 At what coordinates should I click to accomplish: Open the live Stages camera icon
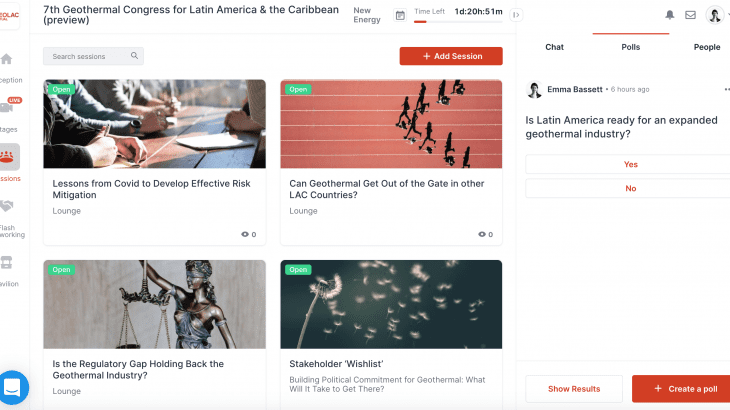point(7,108)
